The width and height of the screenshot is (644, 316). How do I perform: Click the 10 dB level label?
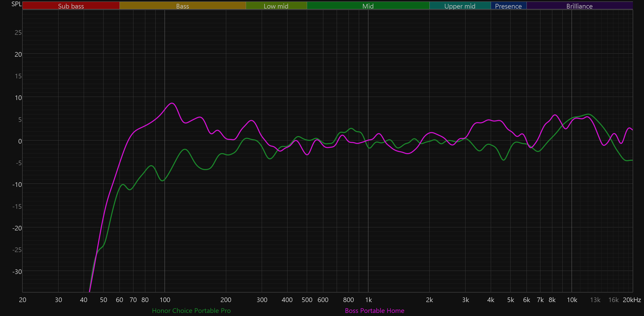pyautogui.click(x=18, y=98)
